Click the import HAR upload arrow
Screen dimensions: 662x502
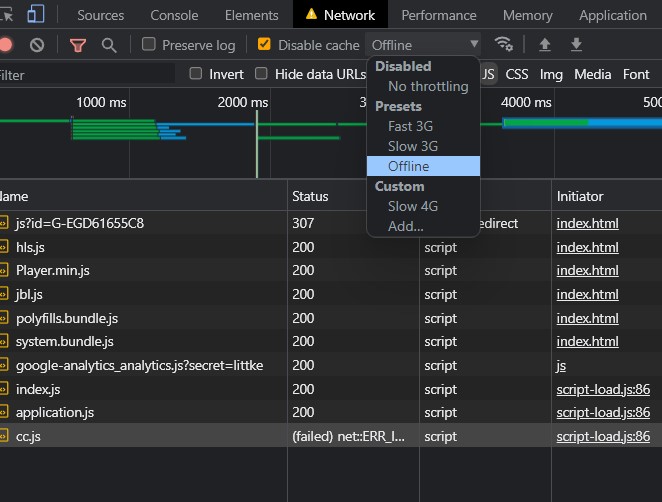[x=545, y=45]
